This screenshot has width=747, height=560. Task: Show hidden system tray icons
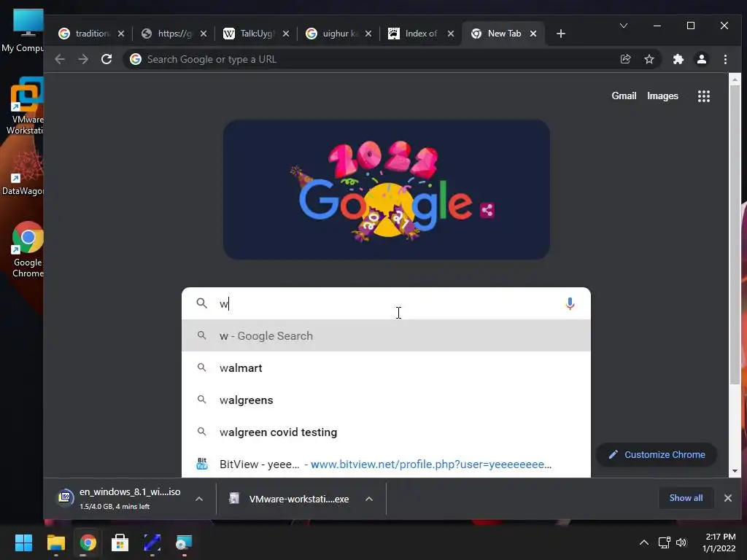pos(643,542)
